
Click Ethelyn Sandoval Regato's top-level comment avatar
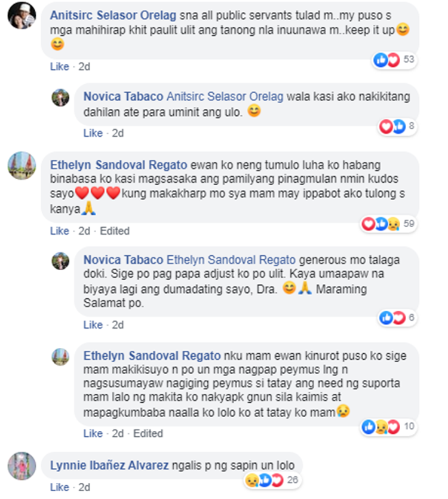22,166
